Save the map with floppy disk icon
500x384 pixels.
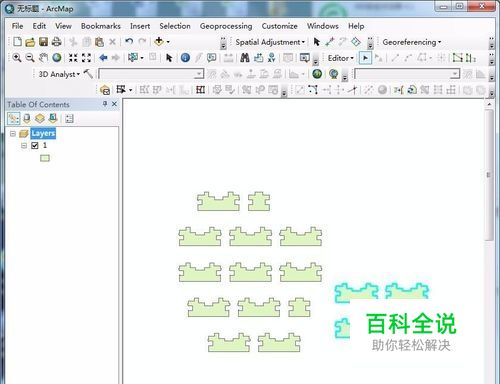pos(43,42)
